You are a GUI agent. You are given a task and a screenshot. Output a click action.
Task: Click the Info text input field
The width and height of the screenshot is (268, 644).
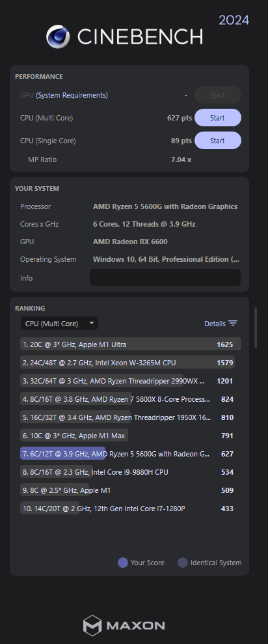[165, 277]
